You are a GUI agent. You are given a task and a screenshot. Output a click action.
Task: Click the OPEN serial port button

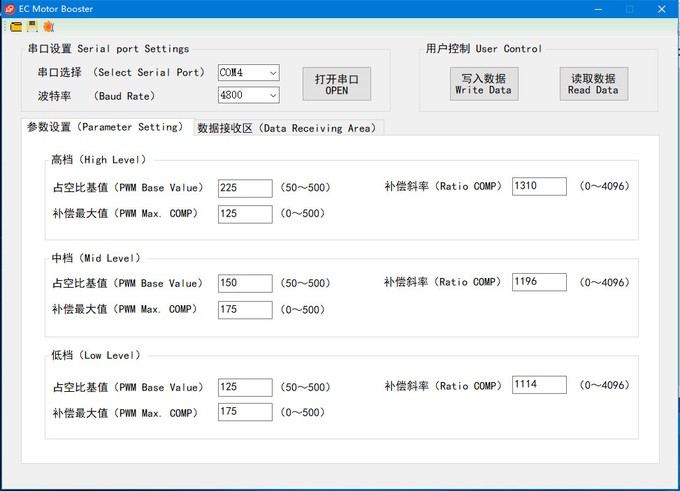pyautogui.click(x=337, y=84)
